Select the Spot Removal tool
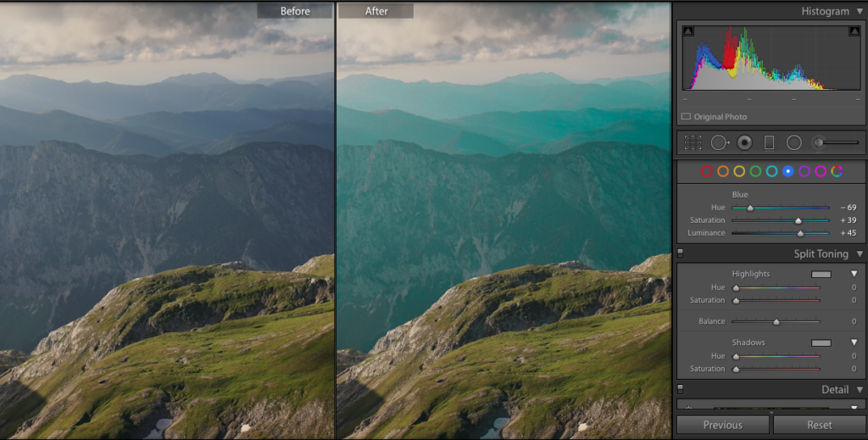The width and height of the screenshot is (868, 440). coord(719,142)
